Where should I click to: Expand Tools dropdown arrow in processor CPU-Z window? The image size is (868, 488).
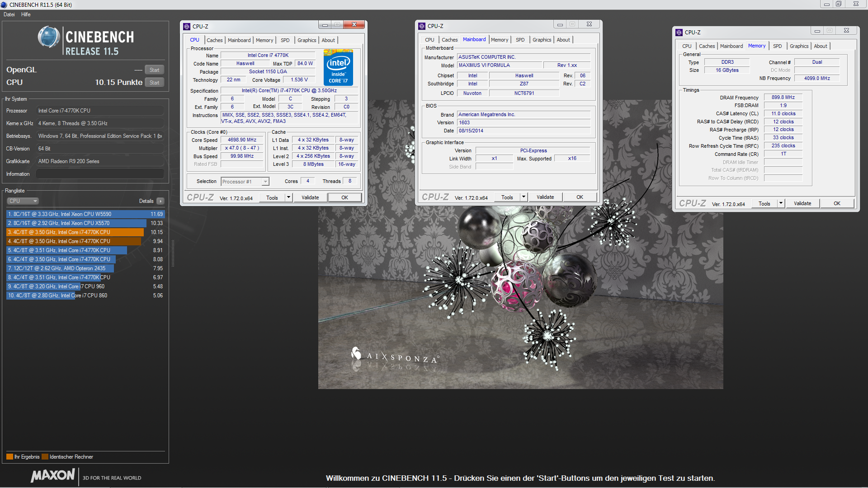pos(288,197)
